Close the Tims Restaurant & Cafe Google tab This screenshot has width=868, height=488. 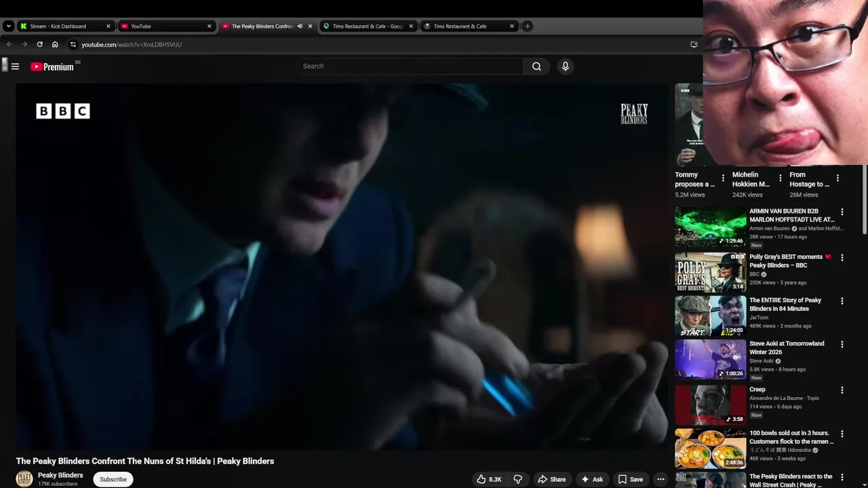(x=411, y=26)
